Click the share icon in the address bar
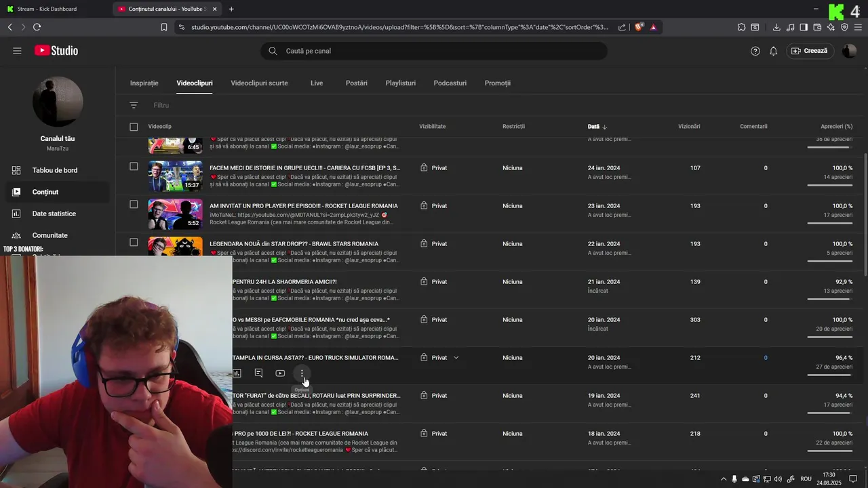868x488 pixels. [622, 27]
